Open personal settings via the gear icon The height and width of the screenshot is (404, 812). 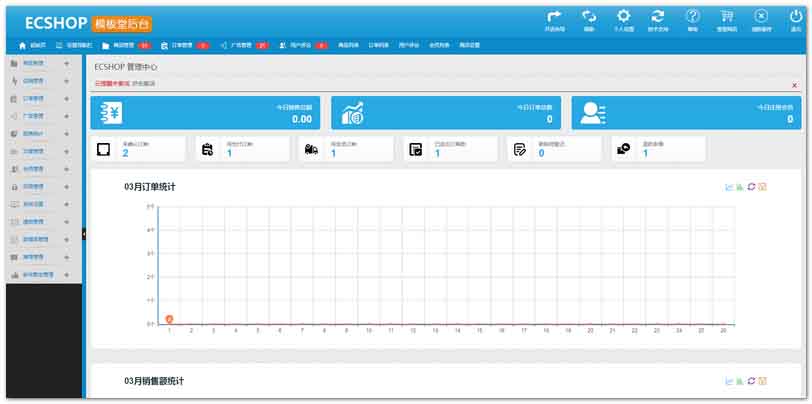click(x=624, y=16)
